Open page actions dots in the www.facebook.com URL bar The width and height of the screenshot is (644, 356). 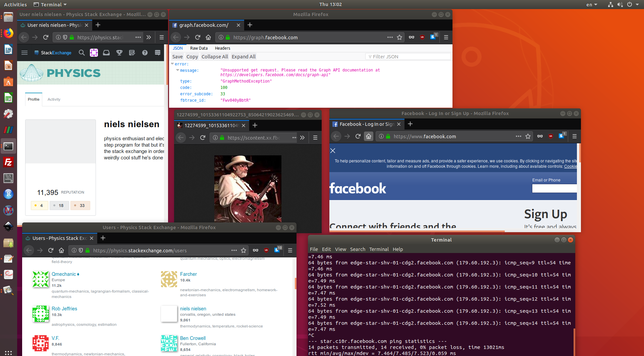point(519,136)
